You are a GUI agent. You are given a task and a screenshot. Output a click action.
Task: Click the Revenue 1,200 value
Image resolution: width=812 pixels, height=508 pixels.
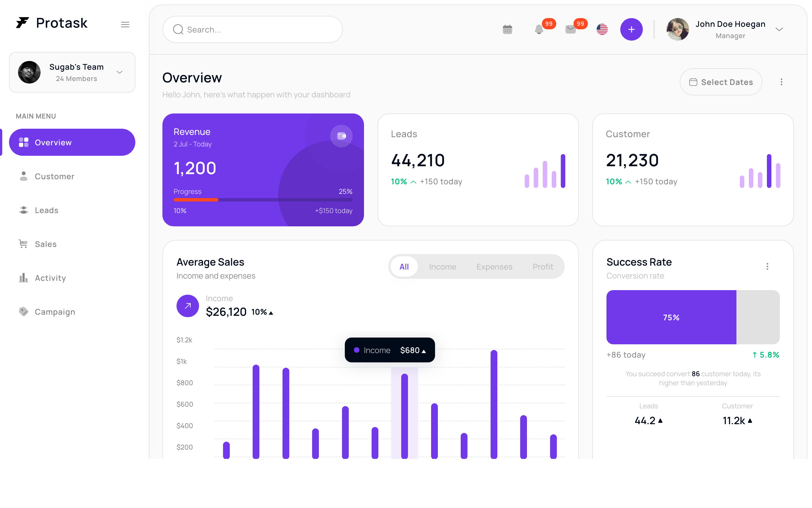pyautogui.click(x=195, y=168)
